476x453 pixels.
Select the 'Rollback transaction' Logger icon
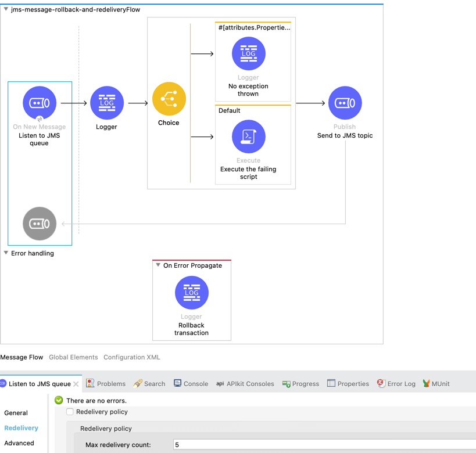(192, 293)
